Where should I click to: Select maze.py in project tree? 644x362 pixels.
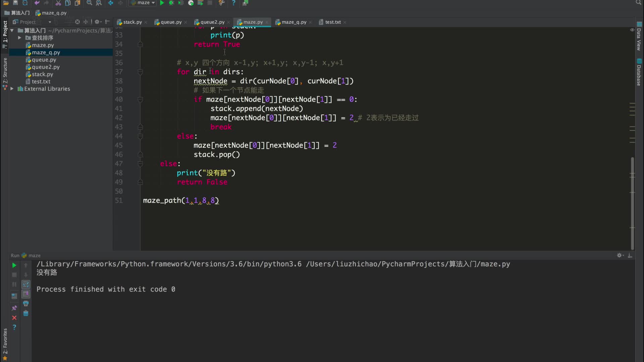(x=43, y=45)
